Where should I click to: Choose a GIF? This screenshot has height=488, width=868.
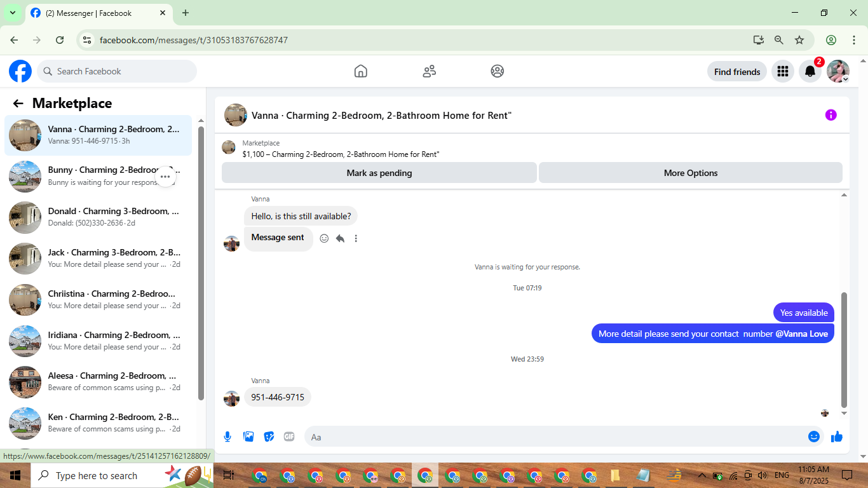point(289,437)
